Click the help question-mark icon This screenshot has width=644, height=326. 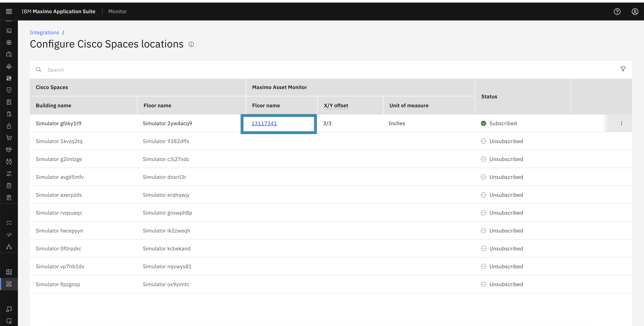coord(617,12)
